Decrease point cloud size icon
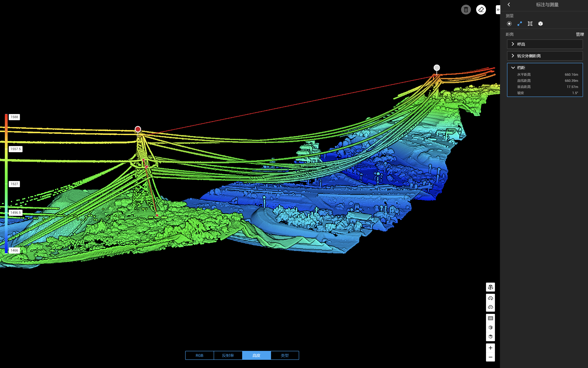The height and width of the screenshot is (368, 588). pyautogui.click(x=490, y=307)
